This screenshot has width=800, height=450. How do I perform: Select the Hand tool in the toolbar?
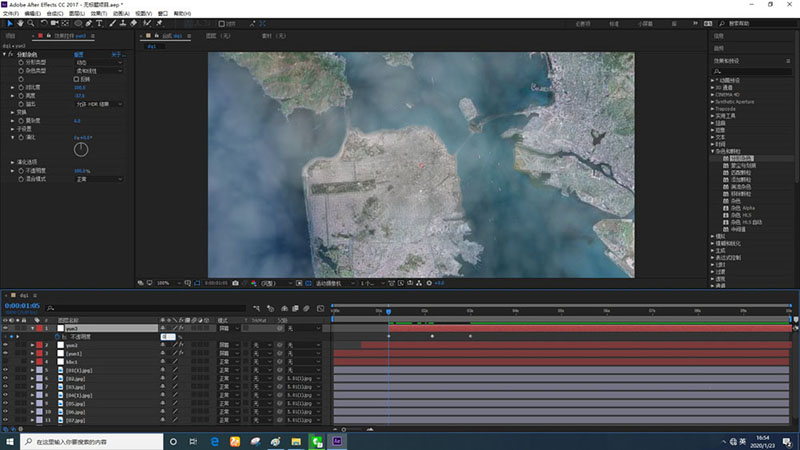pos(19,22)
